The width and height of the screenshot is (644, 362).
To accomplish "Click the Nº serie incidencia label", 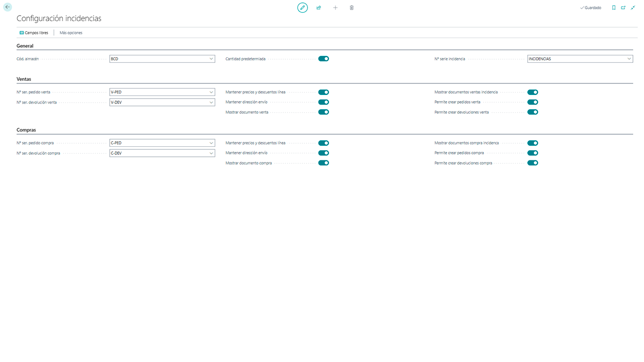I will click(x=450, y=59).
